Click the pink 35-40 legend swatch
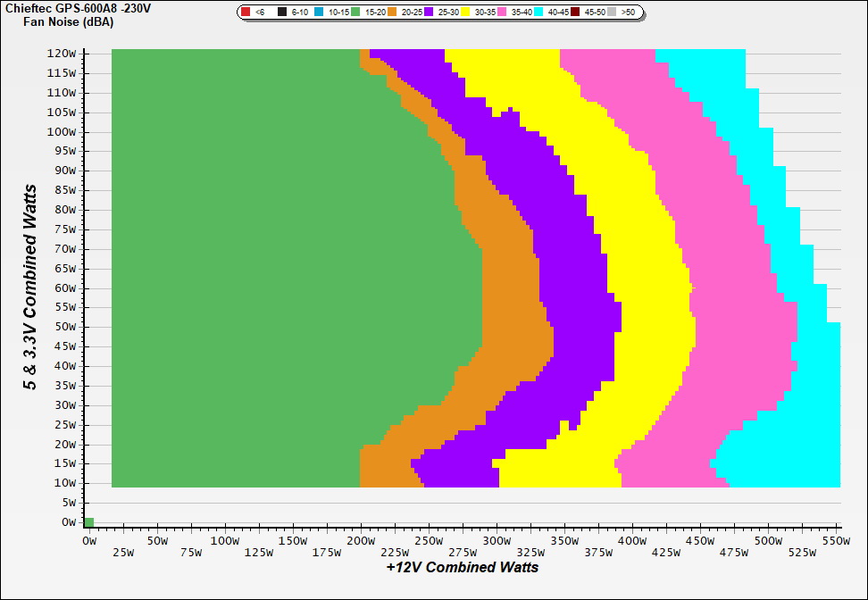This screenshot has height=600, width=868. (503, 12)
